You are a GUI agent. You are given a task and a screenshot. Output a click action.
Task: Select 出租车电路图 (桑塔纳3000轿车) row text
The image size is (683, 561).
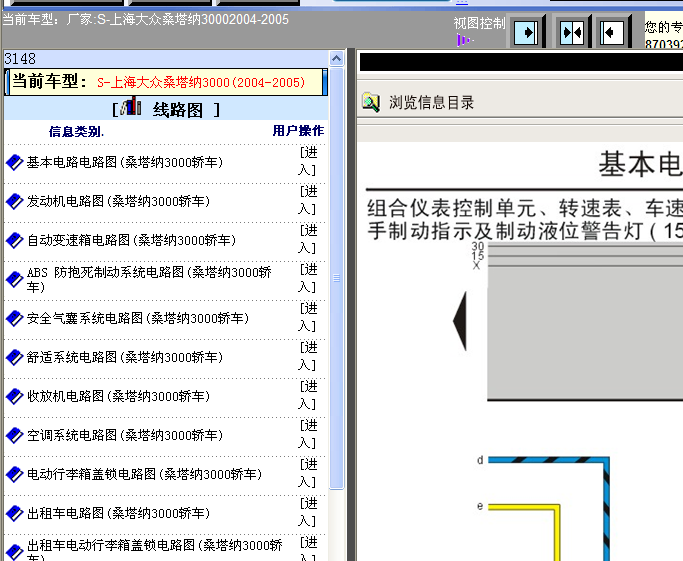pyautogui.click(x=118, y=513)
